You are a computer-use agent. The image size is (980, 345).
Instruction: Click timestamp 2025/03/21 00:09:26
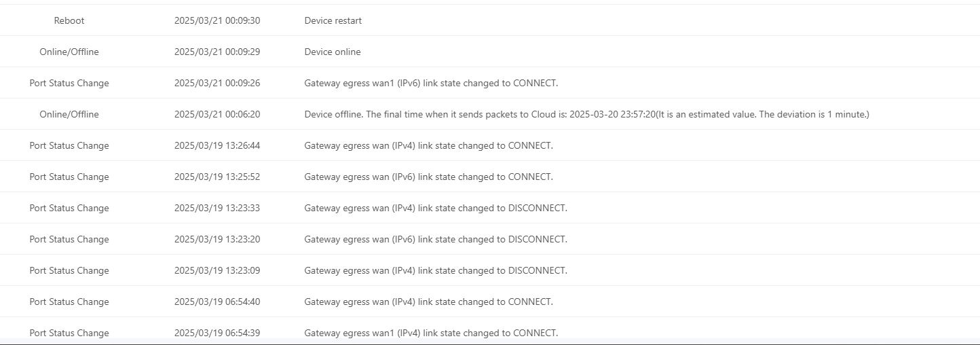point(217,83)
